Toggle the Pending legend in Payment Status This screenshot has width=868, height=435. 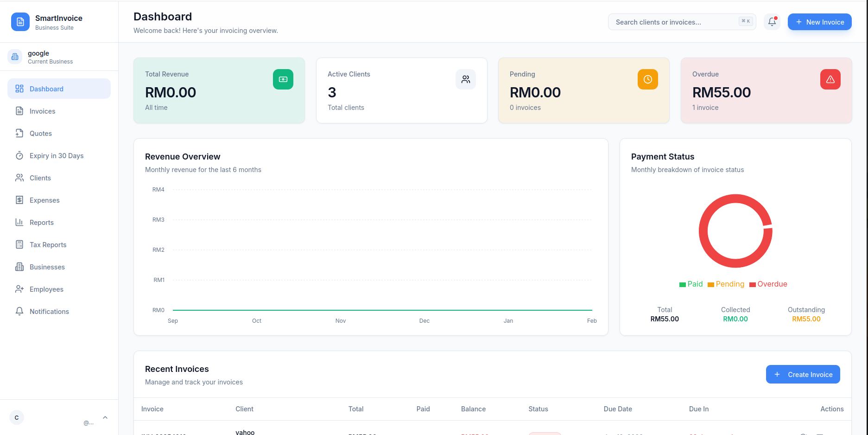point(726,284)
